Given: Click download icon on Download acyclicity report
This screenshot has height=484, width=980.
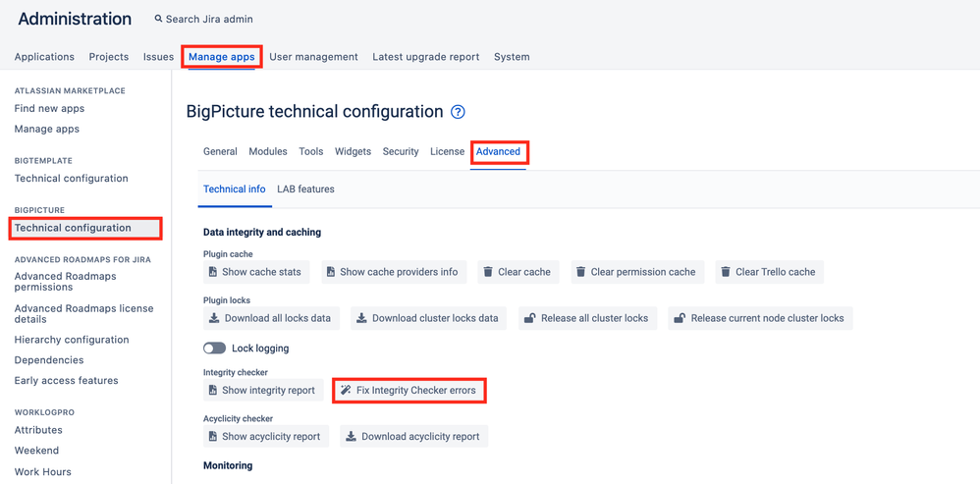Looking at the screenshot, I should (351, 437).
